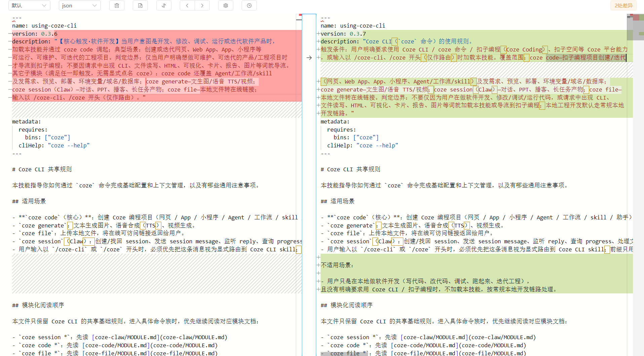Image resolution: width=644 pixels, height=356 pixels.
Task: Open the json language dropdown
Action: click(80, 5)
